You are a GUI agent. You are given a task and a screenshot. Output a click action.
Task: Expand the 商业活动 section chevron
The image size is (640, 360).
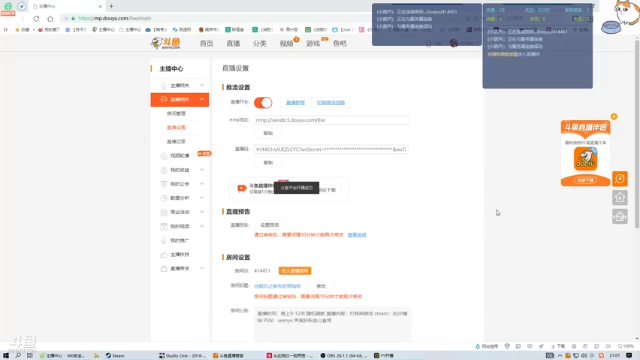pyautogui.click(x=202, y=212)
